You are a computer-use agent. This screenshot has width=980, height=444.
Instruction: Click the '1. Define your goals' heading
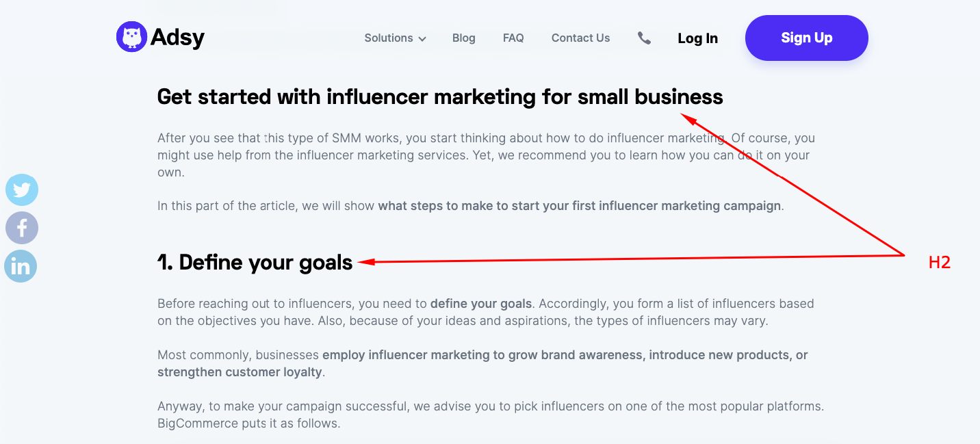[x=255, y=263]
